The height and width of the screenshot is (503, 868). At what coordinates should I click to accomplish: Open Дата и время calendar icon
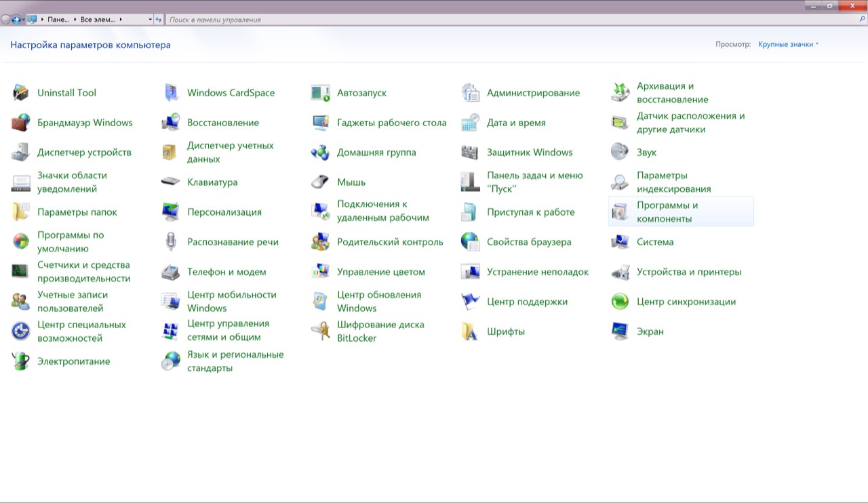470,123
